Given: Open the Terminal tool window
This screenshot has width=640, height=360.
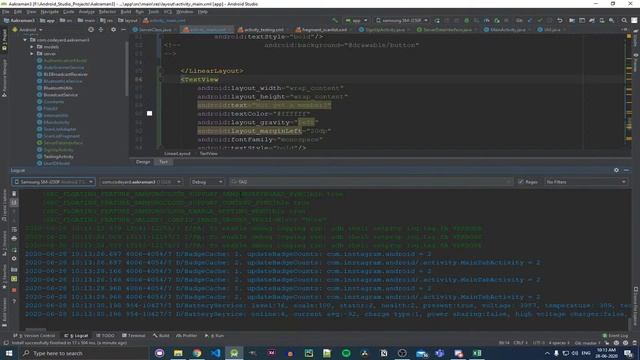Looking at the screenshot, I should pyautogui.click(x=134, y=336).
